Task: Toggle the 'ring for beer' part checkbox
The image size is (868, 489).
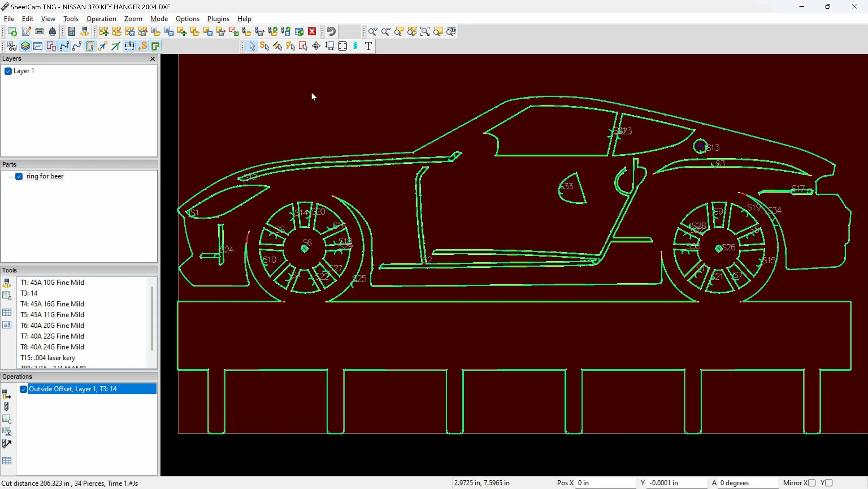Action: click(x=19, y=177)
